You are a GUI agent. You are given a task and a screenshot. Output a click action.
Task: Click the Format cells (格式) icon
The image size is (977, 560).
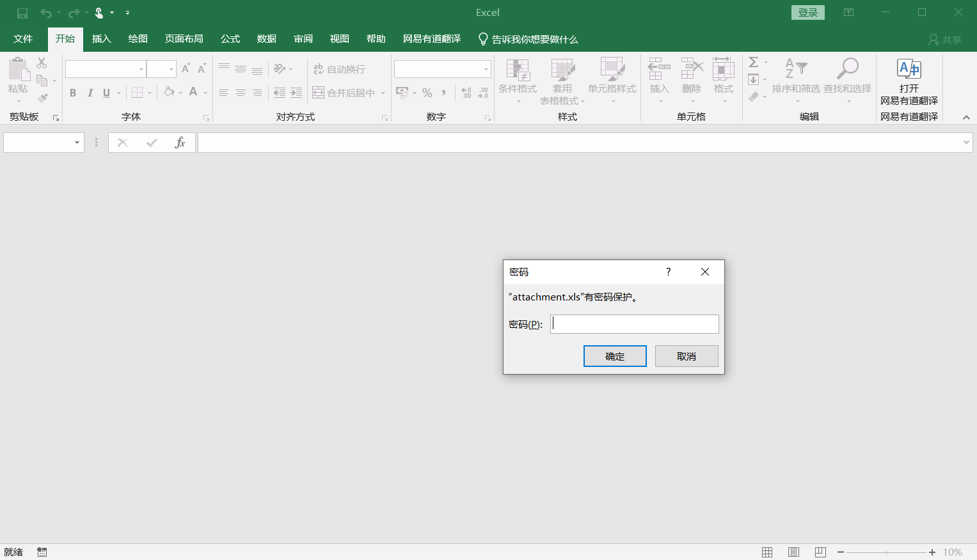pyautogui.click(x=724, y=68)
